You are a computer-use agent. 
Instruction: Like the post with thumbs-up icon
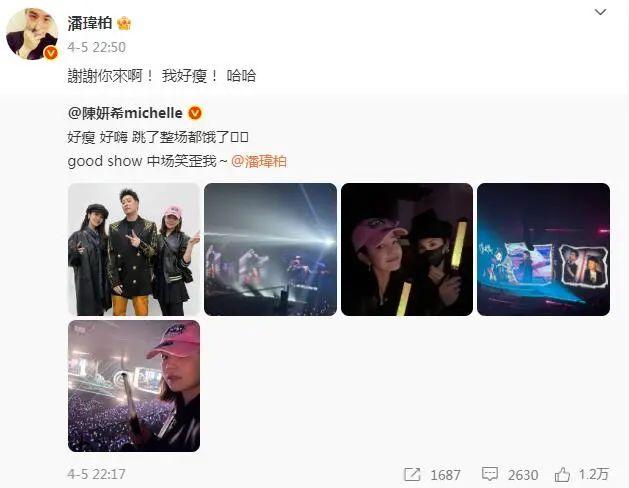pyautogui.click(x=562, y=474)
